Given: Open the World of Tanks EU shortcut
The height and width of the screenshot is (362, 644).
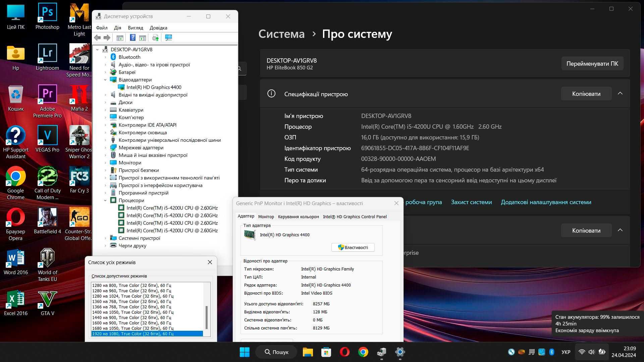Looking at the screenshot, I should pyautogui.click(x=47, y=265).
